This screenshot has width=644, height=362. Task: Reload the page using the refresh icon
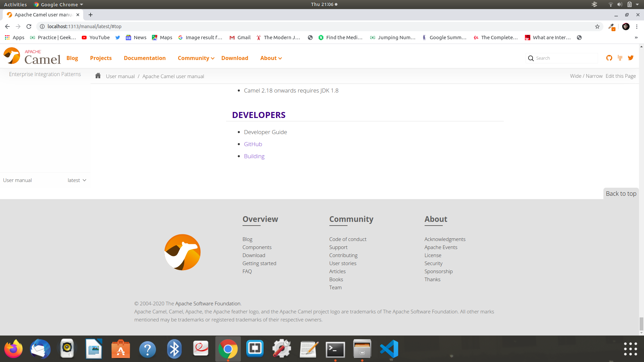(x=29, y=26)
